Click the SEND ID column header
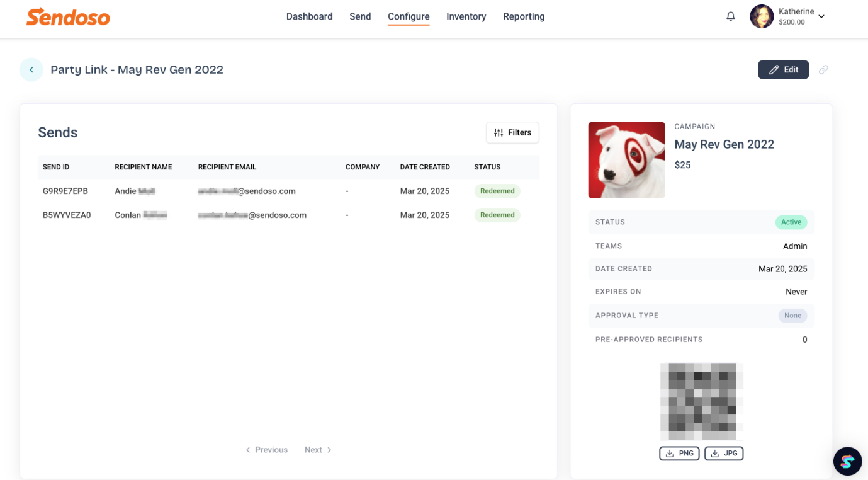 pos(56,167)
